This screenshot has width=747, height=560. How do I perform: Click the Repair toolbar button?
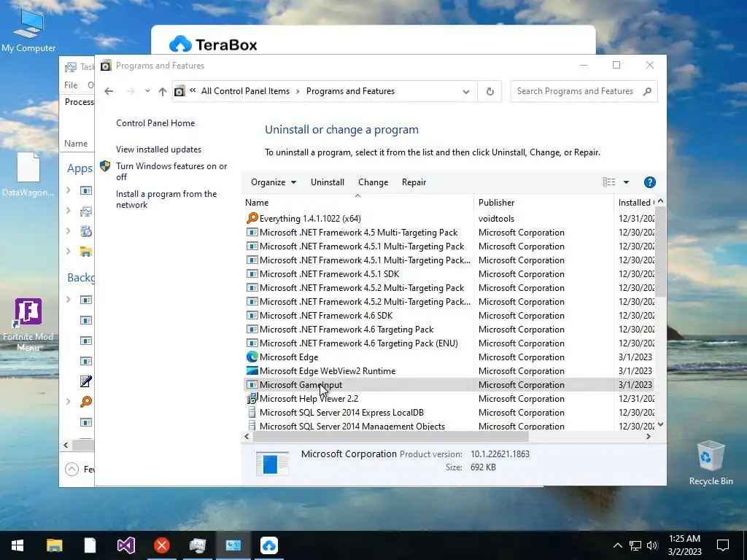pos(414,182)
